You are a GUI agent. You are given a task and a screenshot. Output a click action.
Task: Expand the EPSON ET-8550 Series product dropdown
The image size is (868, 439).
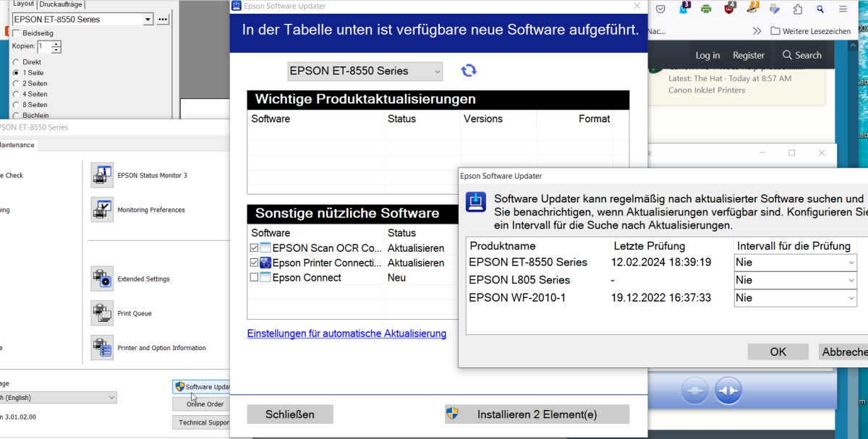365,71
